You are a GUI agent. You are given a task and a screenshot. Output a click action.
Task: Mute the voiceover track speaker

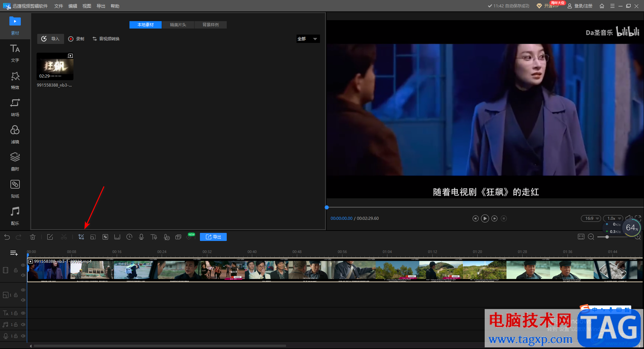(23, 336)
